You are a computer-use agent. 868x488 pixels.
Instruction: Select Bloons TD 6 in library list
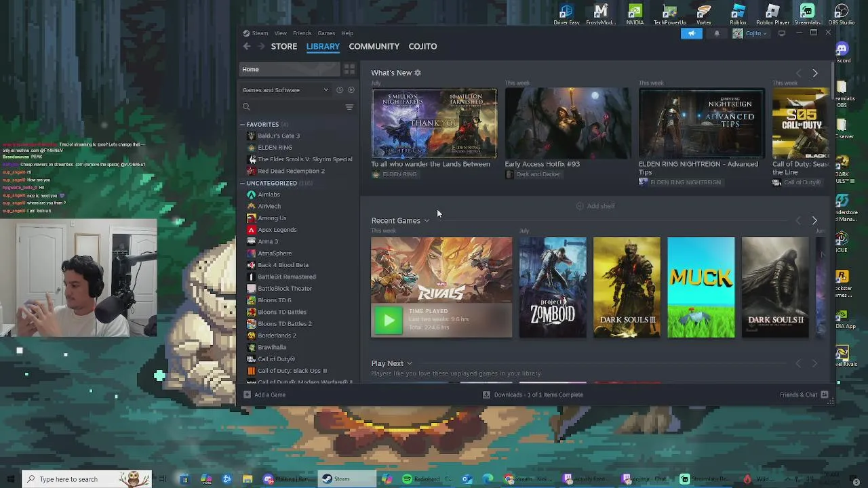coord(274,300)
